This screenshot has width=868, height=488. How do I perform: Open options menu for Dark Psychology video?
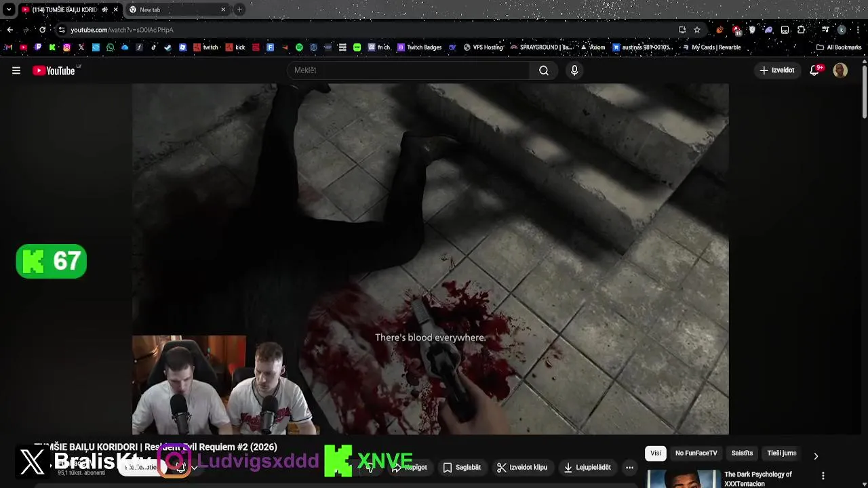(x=823, y=476)
